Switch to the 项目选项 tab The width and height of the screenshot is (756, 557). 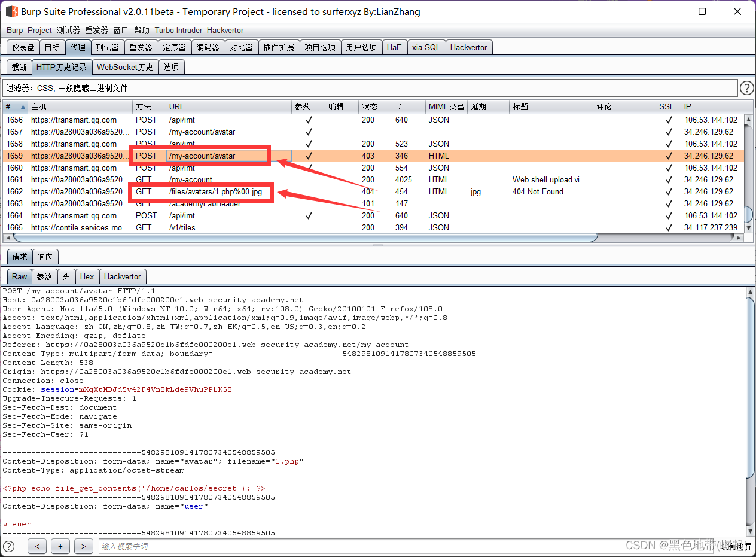pyautogui.click(x=320, y=47)
